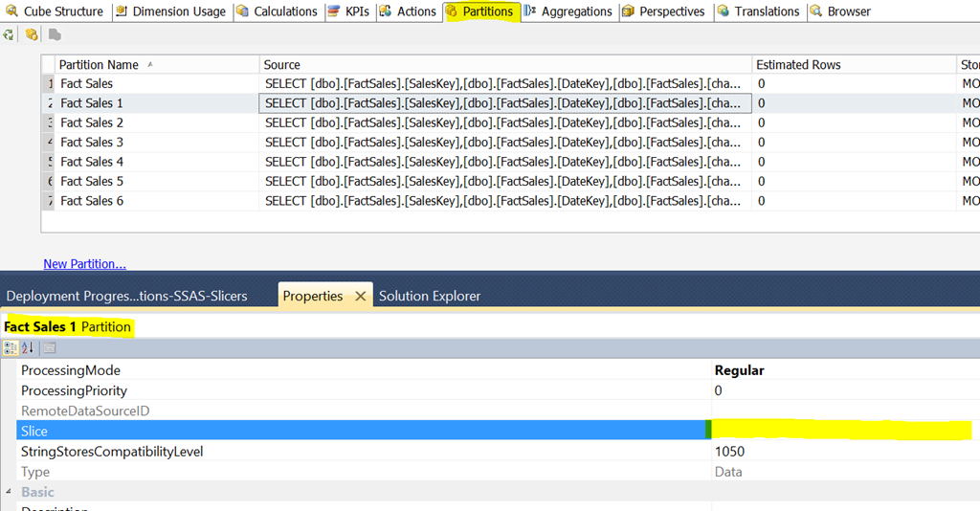Open the Solution Explorer panel tab
The height and width of the screenshot is (511, 980).
tap(430, 297)
